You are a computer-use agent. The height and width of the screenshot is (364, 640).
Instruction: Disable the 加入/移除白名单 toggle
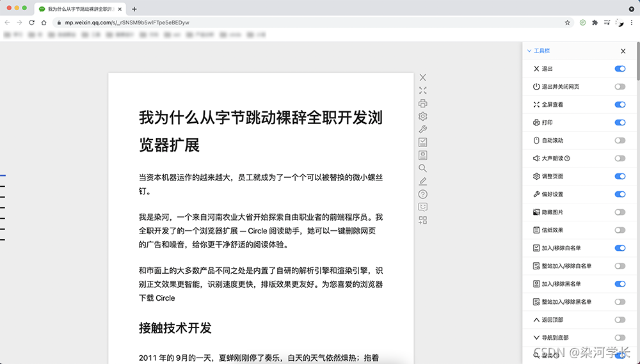point(620,248)
